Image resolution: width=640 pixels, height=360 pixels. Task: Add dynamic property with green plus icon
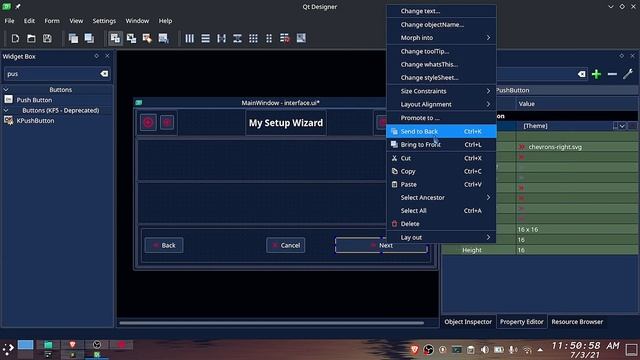pyautogui.click(x=596, y=74)
